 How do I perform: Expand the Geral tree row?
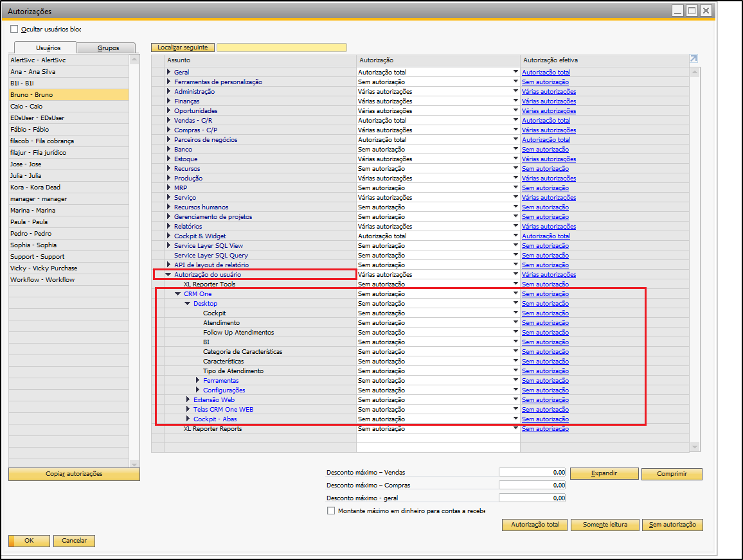coord(168,72)
